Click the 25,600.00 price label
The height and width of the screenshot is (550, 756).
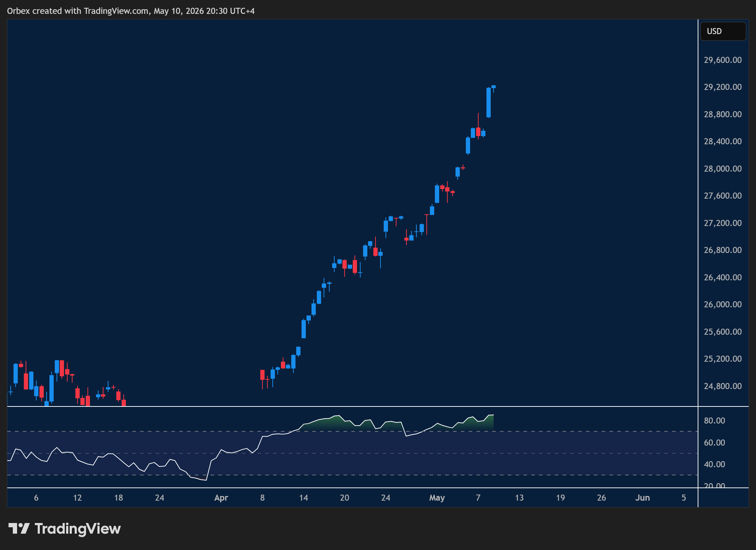[x=723, y=332]
